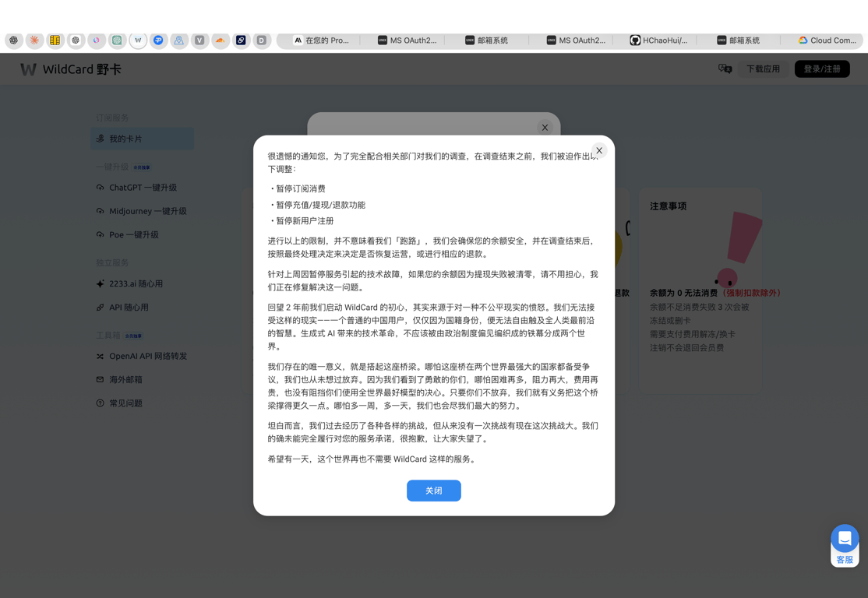Click the 订阅服务 section heading
The width and height of the screenshot is (868, 598).
[112, 118]
